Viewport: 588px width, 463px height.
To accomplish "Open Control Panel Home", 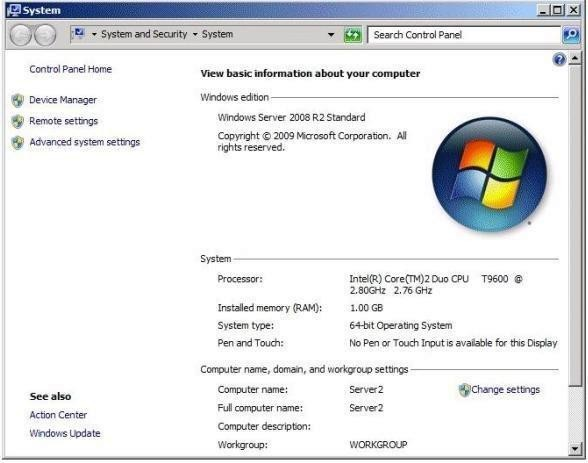I will pos(70,69).
